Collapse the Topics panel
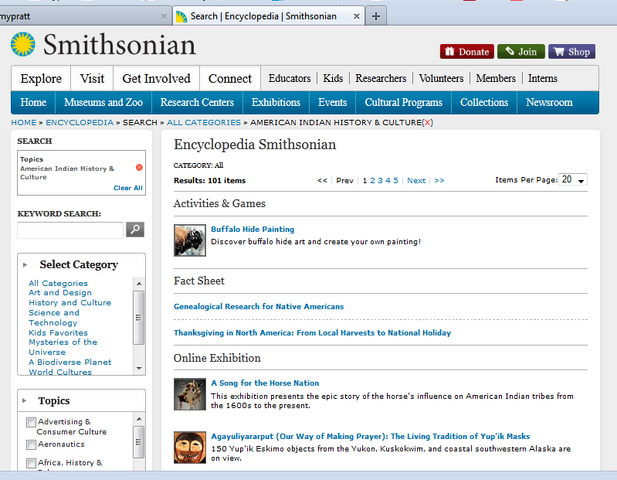The width and height of the screenshot is (617, 480). coord(24,401)
